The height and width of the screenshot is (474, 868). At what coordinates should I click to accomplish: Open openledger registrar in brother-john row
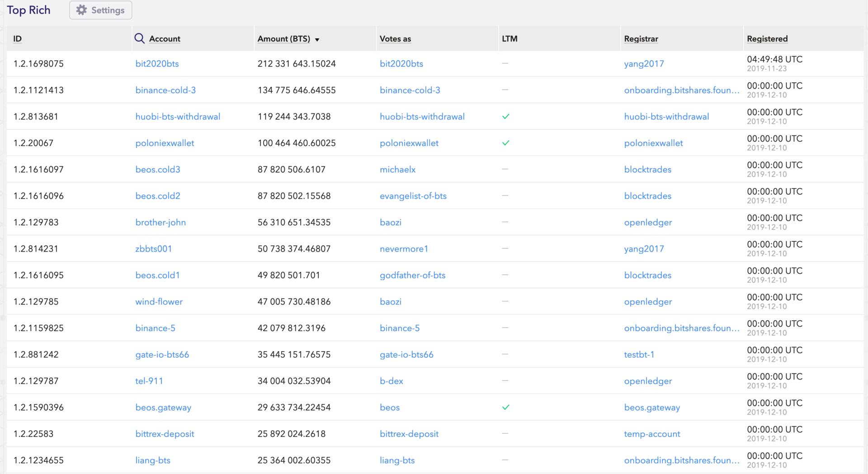[x=648, y=222]
